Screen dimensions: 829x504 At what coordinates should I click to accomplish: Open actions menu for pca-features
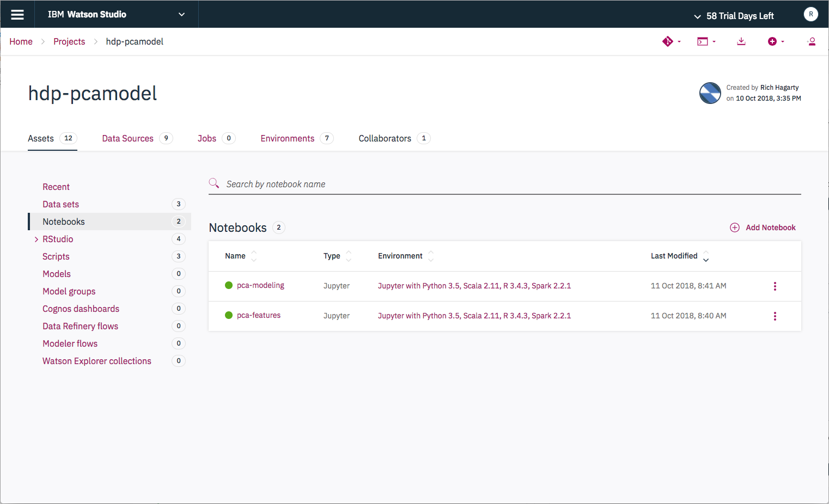click(775, 316)
